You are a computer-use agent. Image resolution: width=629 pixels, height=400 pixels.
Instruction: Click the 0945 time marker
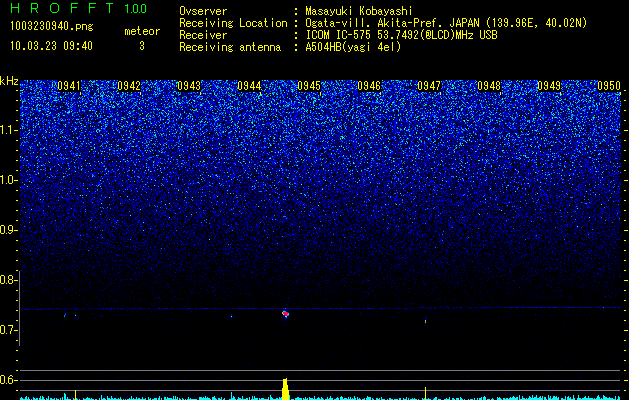point(309,86)
